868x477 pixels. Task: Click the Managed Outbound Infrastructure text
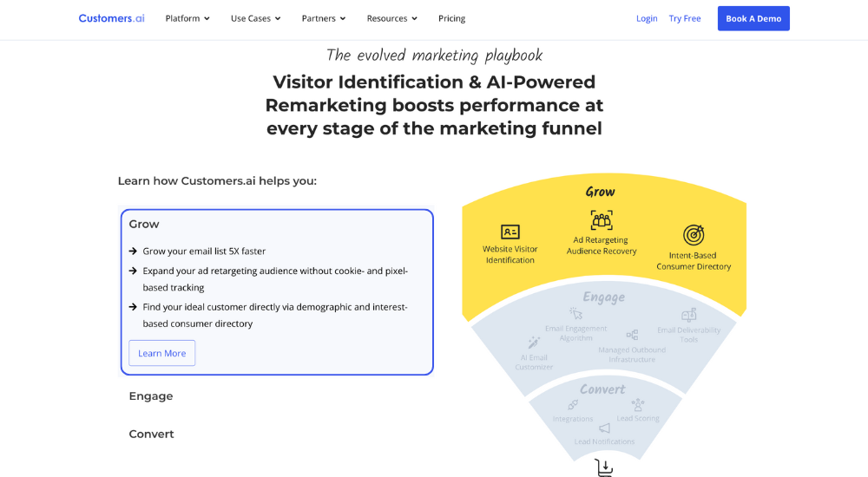632,355
